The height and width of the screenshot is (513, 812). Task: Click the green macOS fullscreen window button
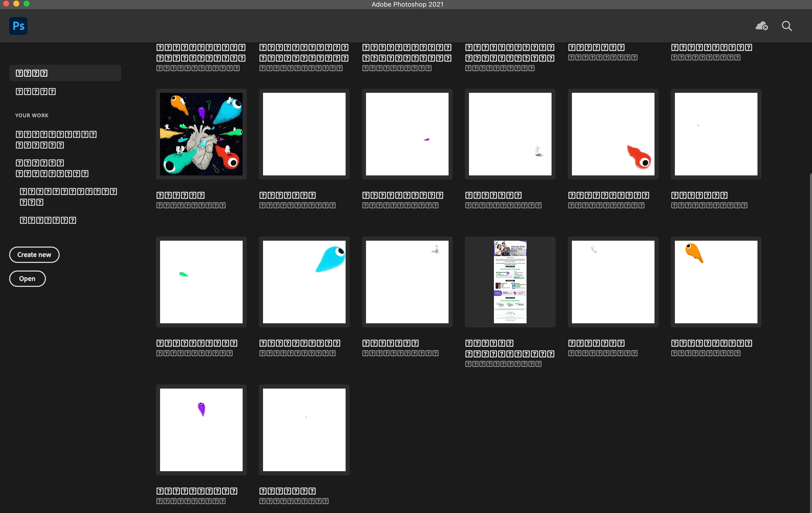click(27, 4)
